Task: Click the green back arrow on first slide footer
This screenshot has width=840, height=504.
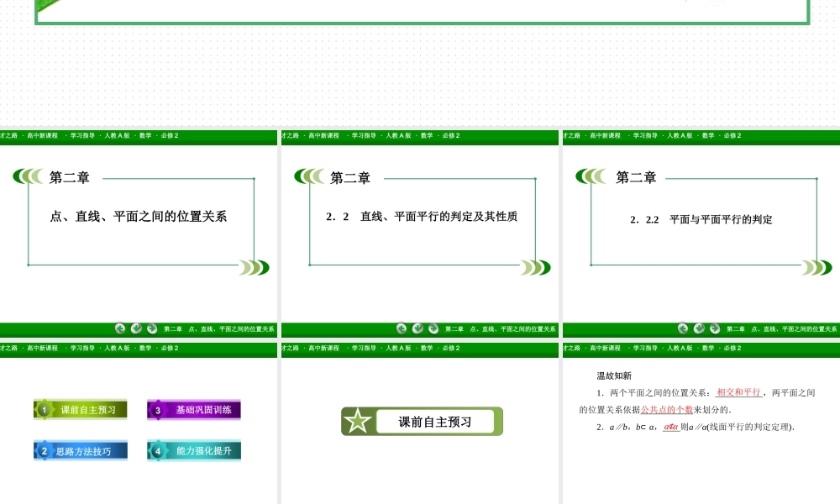Action: [120, 328]
